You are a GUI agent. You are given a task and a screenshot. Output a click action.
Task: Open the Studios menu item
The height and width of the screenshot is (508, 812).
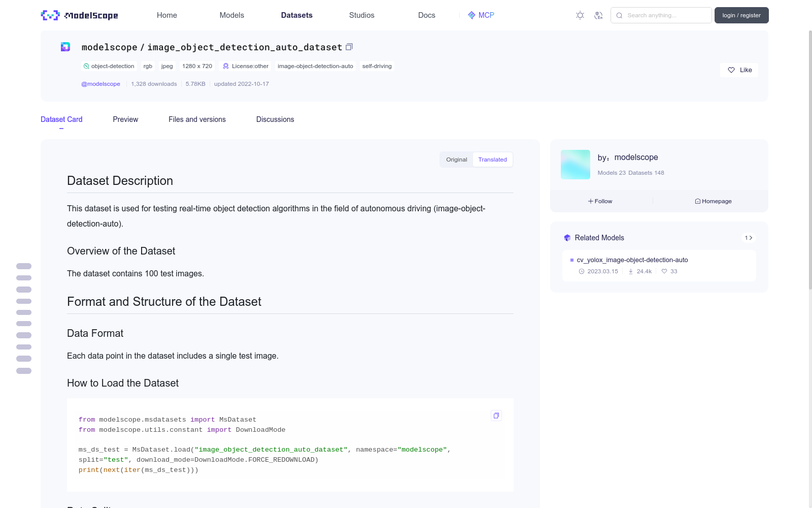point(362,15)
